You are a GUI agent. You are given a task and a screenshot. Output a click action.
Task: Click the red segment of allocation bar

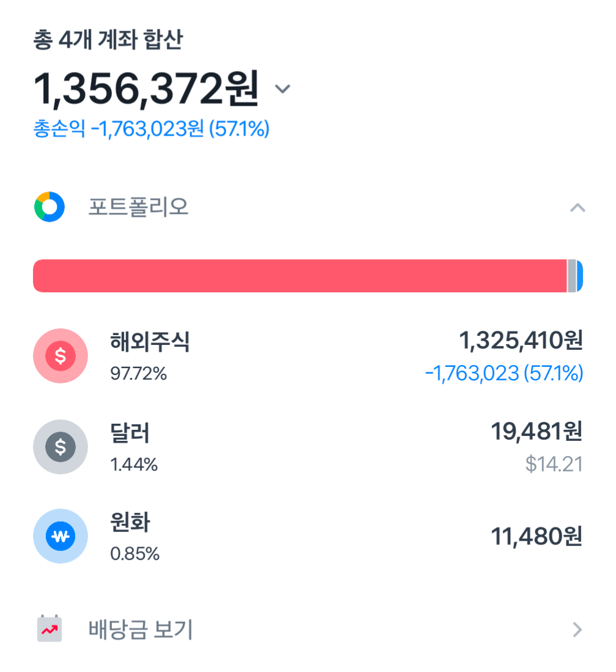(300, 276)
